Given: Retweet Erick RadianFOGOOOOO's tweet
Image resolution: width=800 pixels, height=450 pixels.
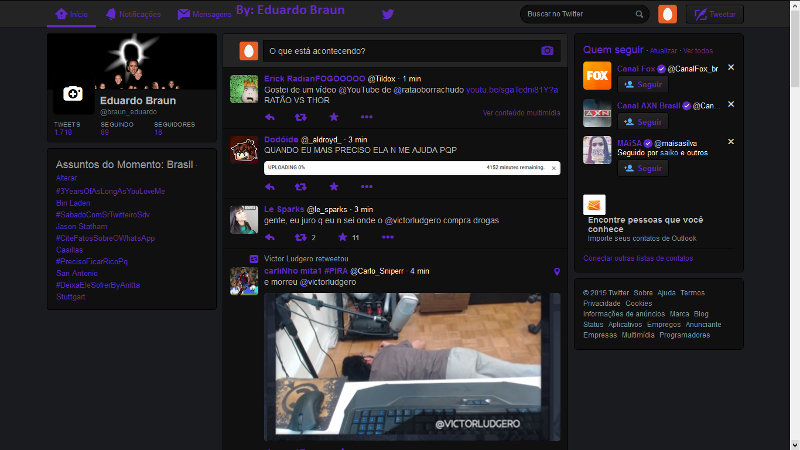Looking at the screenshot, I should [301, 117].
